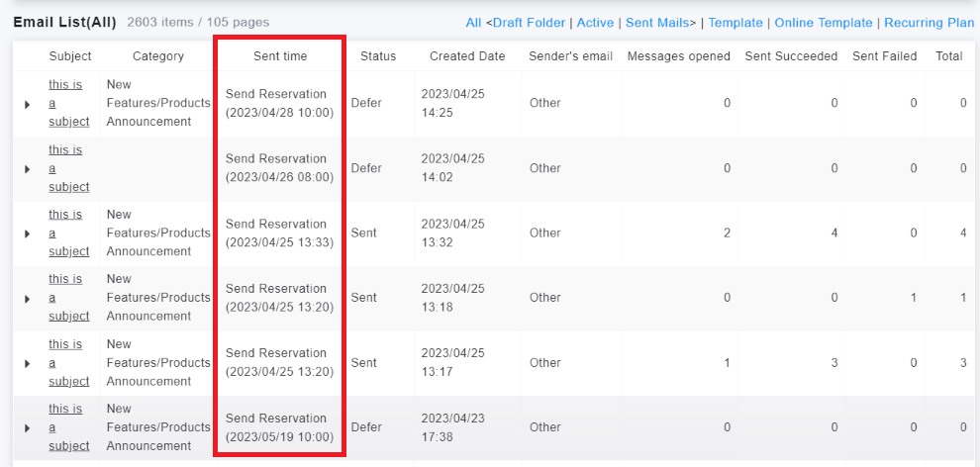This screenshot has height=467, width=980.
Task: Expand the email row created 2023/04/25 14:25
Action: tap(27, 104)
